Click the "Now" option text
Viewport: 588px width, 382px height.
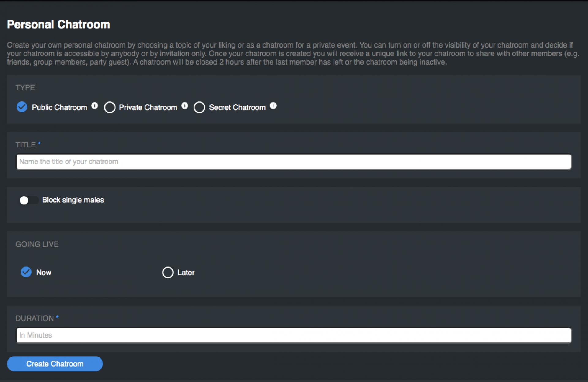click(43, 273)
